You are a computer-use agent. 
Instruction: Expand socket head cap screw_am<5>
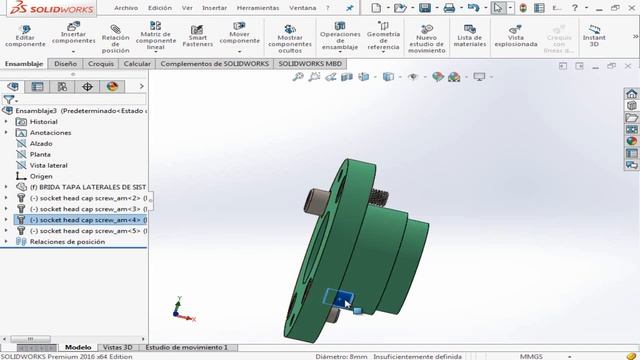click(6, 231)
